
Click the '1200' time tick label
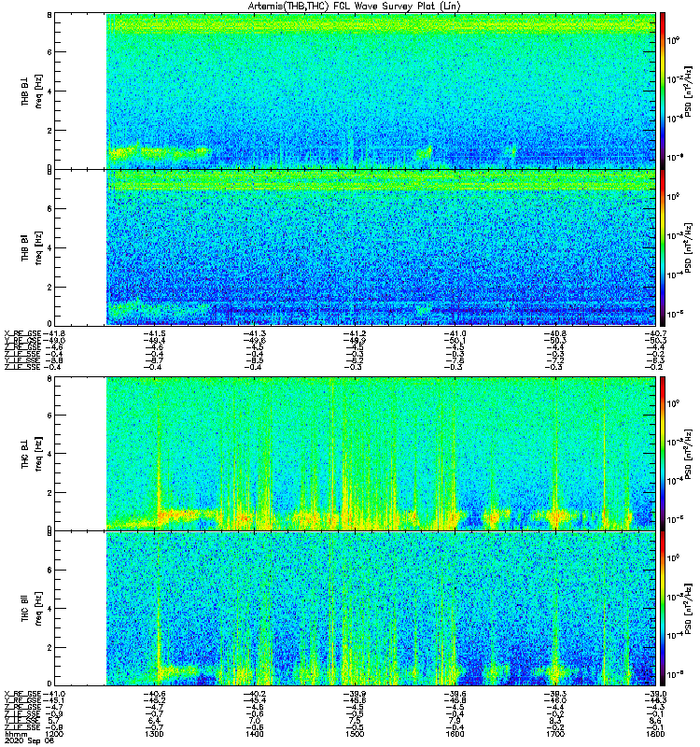point(54,734)
